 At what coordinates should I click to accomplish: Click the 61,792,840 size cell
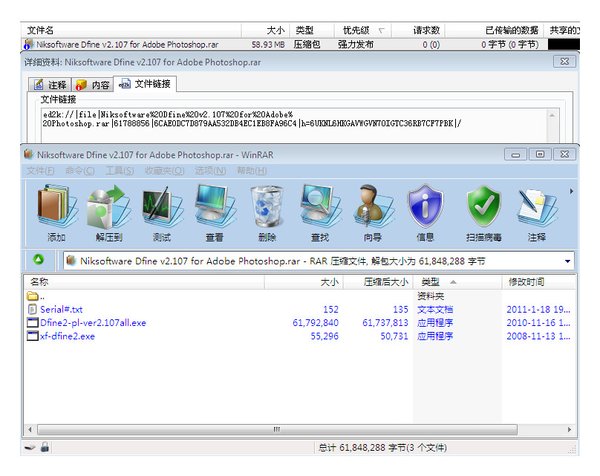tap(316, 323)
